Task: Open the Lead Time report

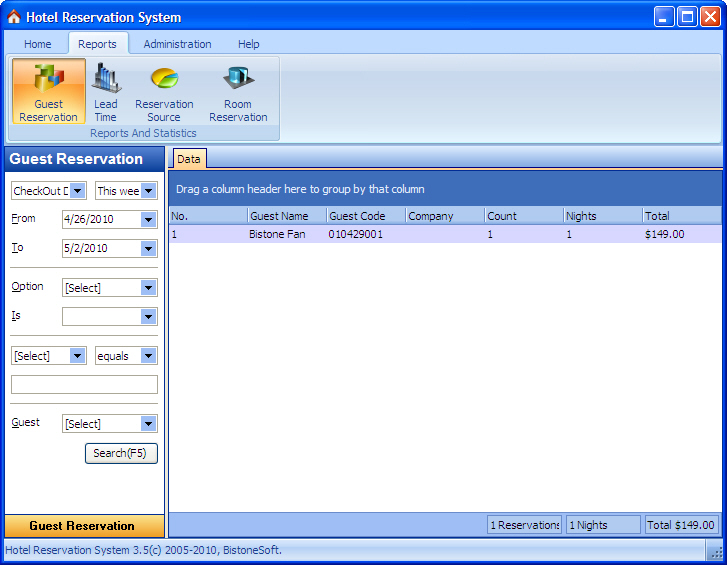Action: pyautogui.click(x=106, y=91)
